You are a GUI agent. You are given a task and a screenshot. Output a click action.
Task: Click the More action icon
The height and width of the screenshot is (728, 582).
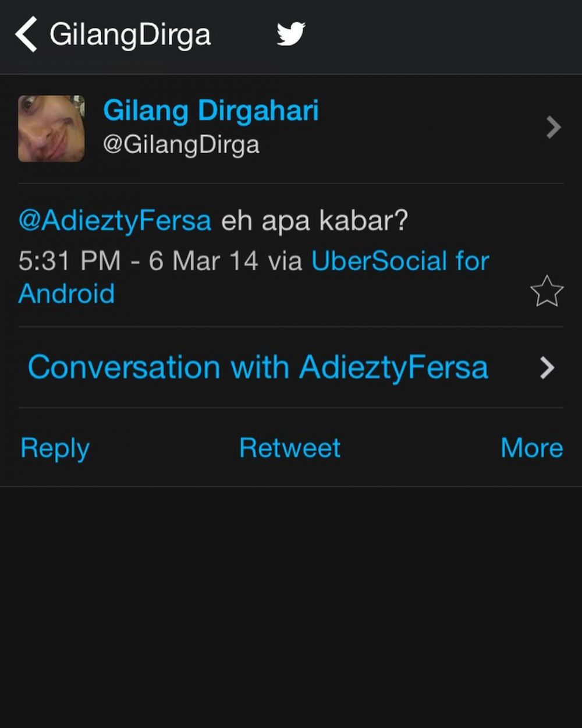(530, 447)
